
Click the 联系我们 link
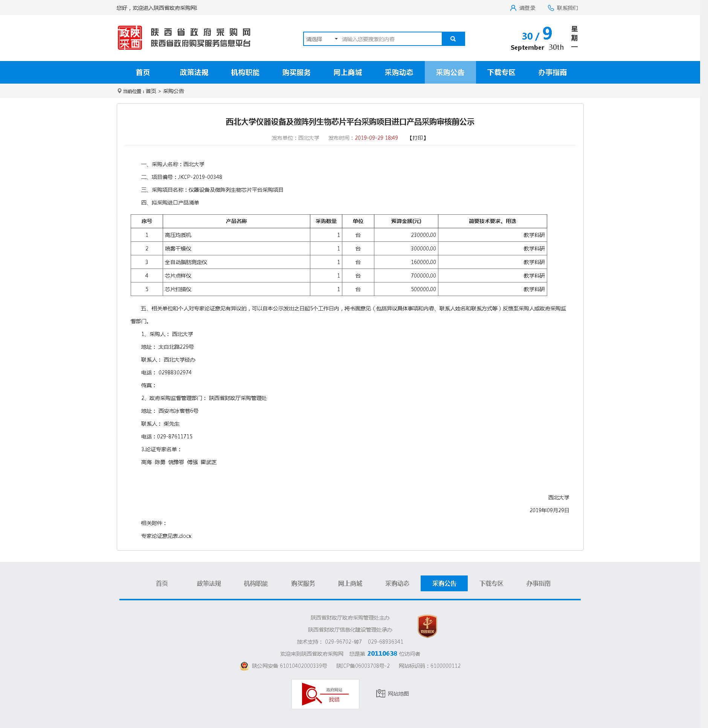[x=567, y=8]
